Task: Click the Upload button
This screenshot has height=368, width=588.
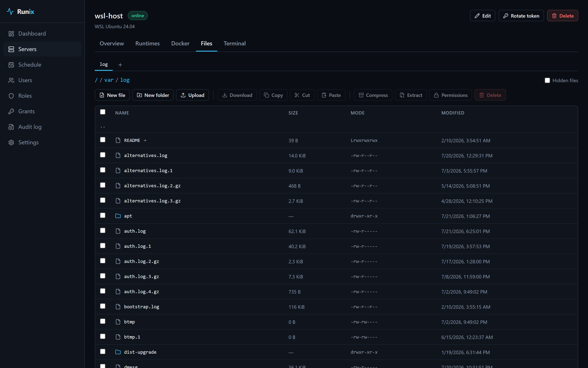Action: pyautogui.click(x=193, y=95)
